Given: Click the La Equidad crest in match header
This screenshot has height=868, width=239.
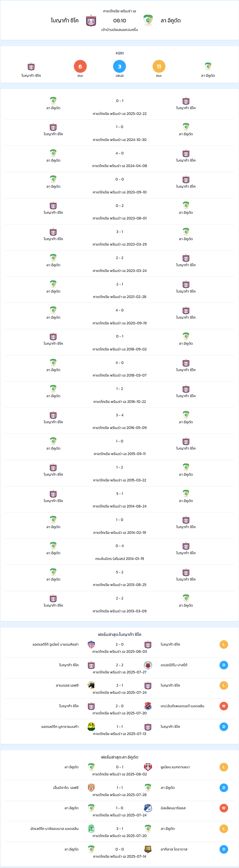Looking at the screenshot, I should click(x=148, y=21).
